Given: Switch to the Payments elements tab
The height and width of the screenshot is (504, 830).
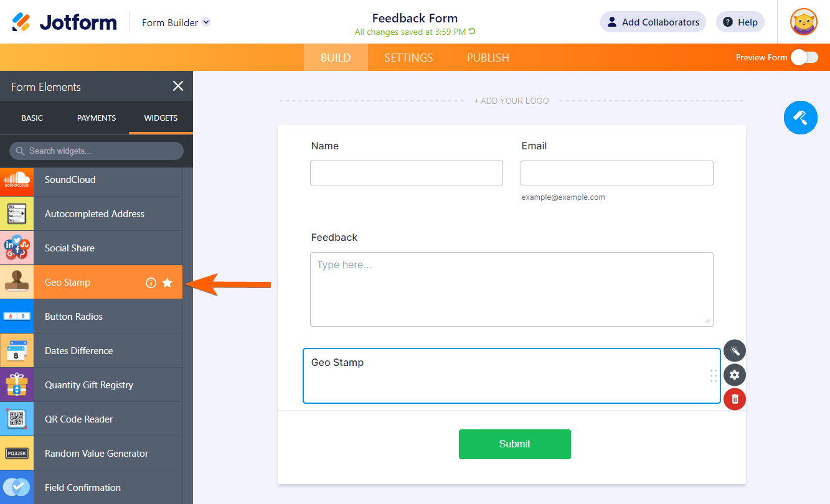Looking at the screenshot, I should click(x=97, y=118).
